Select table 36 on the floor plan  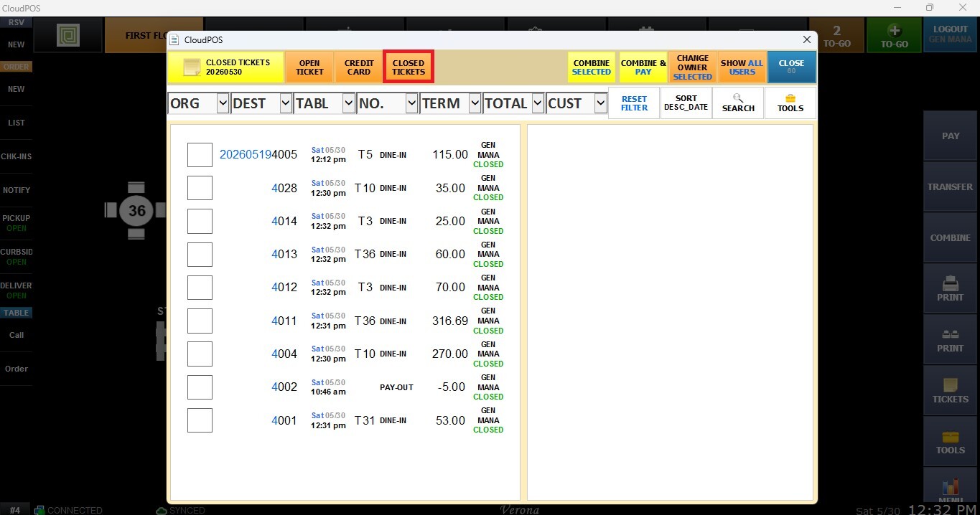pos(136,210)
